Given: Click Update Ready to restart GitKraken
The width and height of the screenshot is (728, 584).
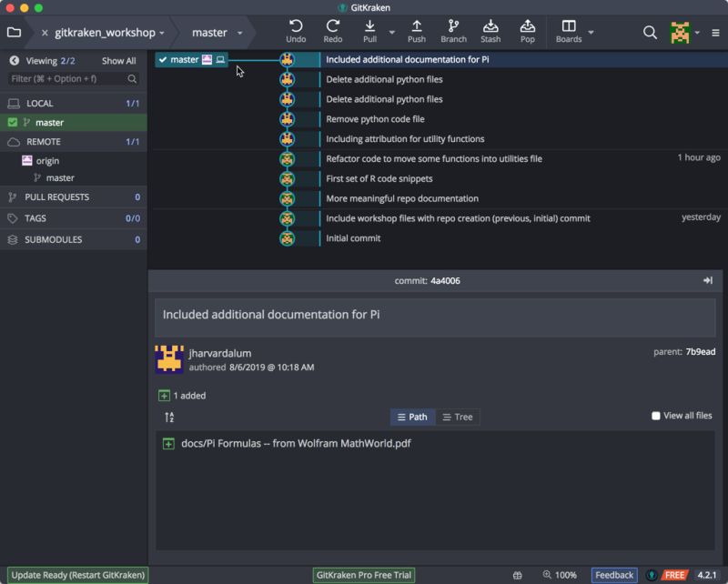Looking at the screenshot, I should [76, 574].
